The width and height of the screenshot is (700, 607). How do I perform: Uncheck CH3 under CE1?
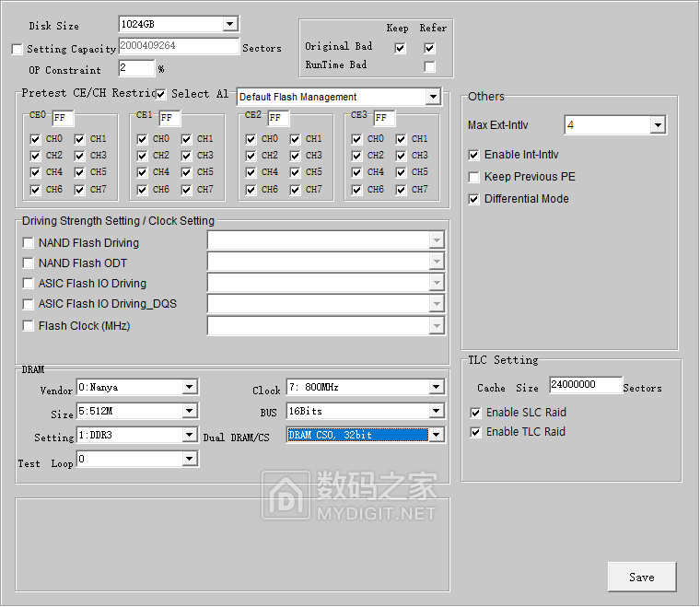click(187, 156)
